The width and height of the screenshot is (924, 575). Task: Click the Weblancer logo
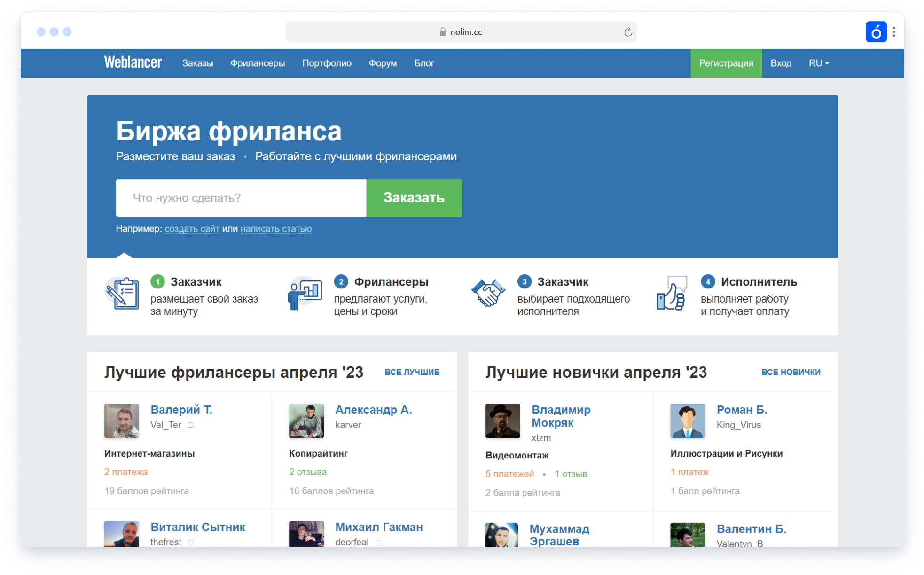[x=133, y=62]
